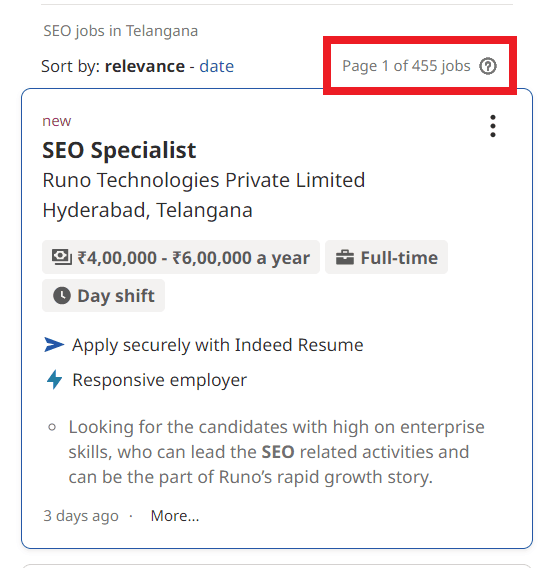Click Runo Technologies Private Limited company name

tap(204, 180)
